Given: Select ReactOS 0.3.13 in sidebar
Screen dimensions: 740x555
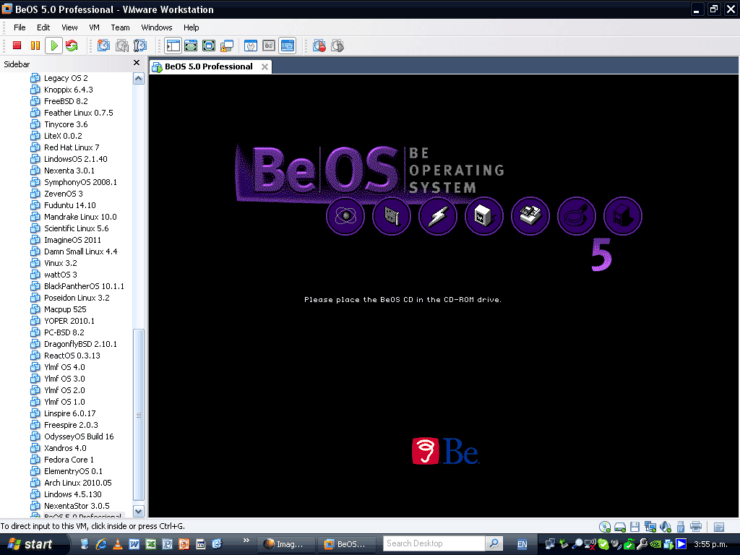Looking at the screenshot, I should (x=72, y=356).
